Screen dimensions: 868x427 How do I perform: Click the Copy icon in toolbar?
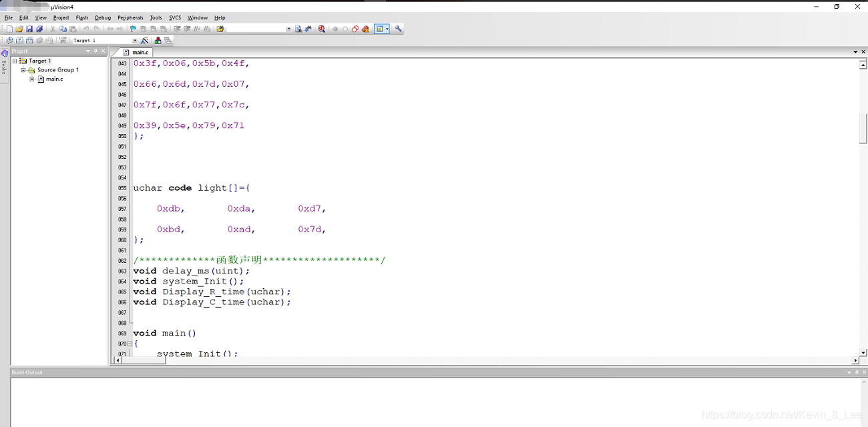[x=63, y=29]
